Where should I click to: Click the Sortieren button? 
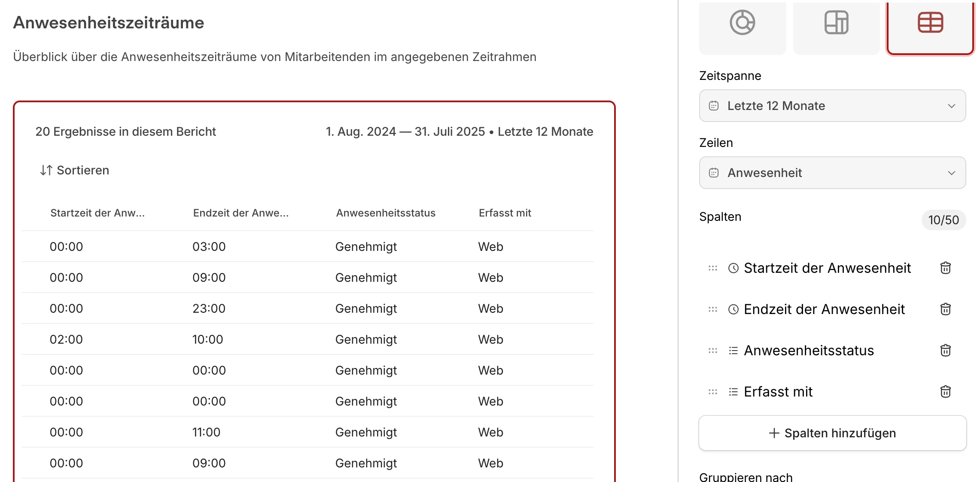click(x=75, y=170)
